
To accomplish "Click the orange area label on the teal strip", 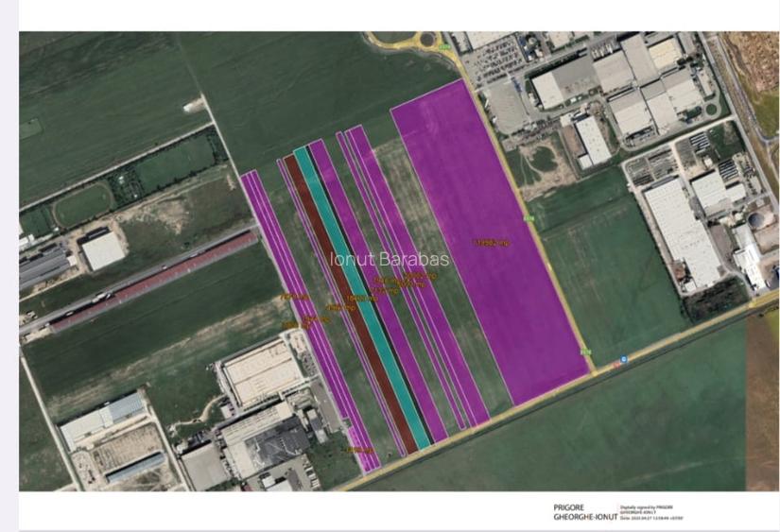I will (x=363, y=298).
